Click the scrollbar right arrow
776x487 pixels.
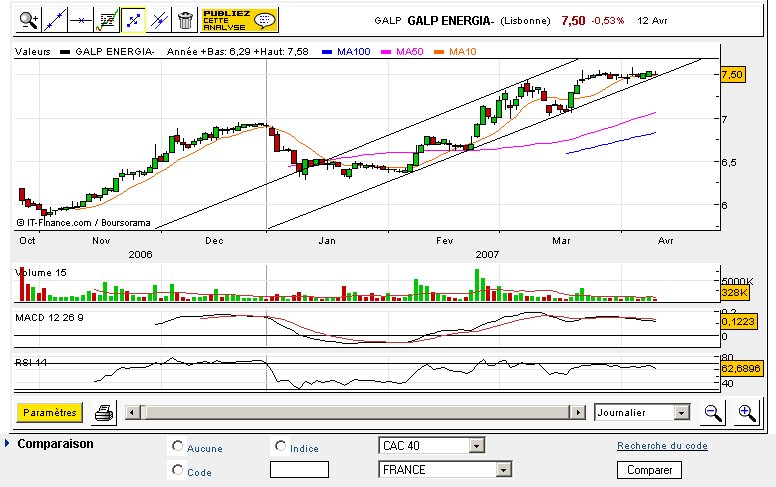pyautogui.click(x=578, y=412)
